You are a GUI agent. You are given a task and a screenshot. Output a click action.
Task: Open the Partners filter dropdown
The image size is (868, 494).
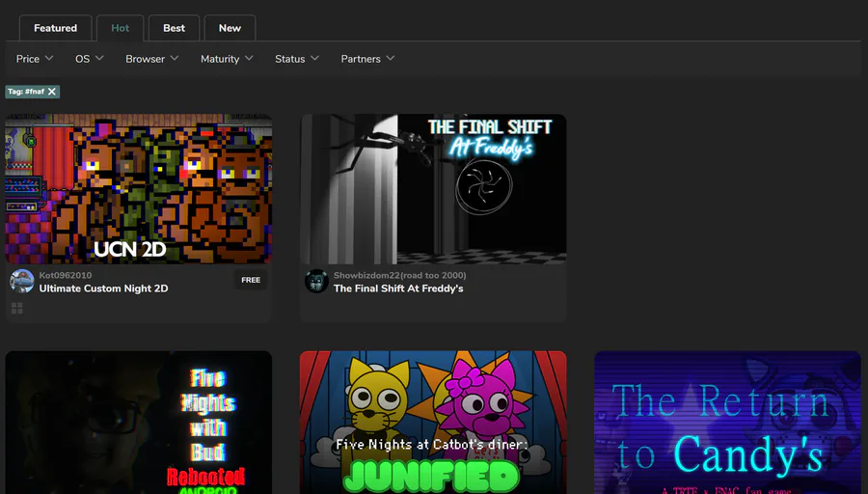tap(367, 59)
